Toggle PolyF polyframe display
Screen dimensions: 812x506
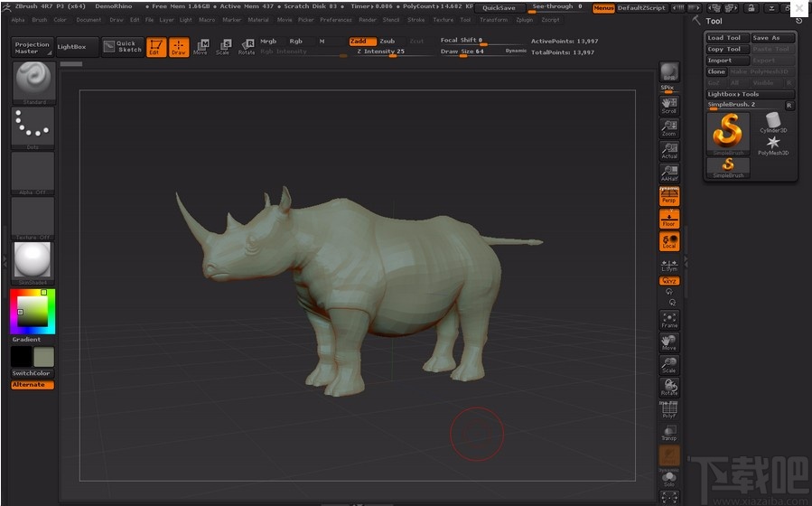pos(669,409)
